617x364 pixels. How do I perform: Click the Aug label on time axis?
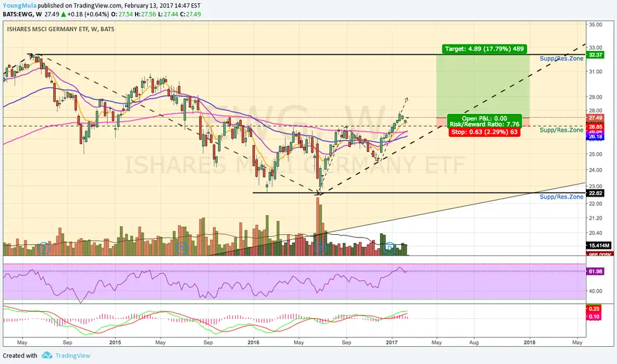[x=474, y=342]
